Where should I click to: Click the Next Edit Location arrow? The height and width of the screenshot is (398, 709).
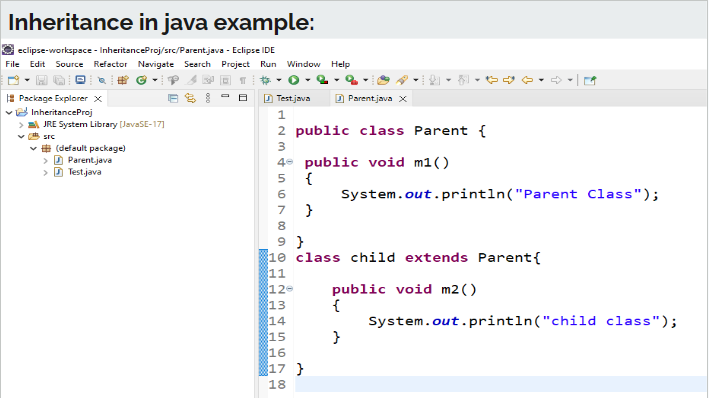tap(509, 80)
